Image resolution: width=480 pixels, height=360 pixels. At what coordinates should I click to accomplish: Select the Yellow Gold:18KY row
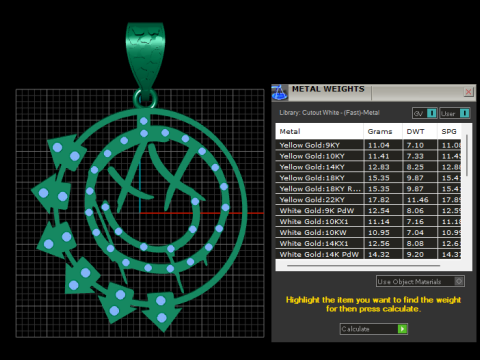pos(369,178)
